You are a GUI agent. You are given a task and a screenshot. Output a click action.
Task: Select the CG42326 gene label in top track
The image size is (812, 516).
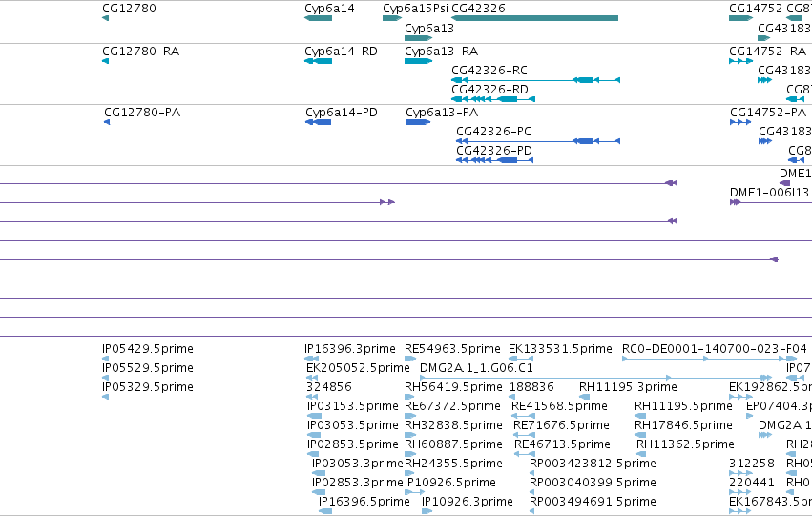click(478, 9)
